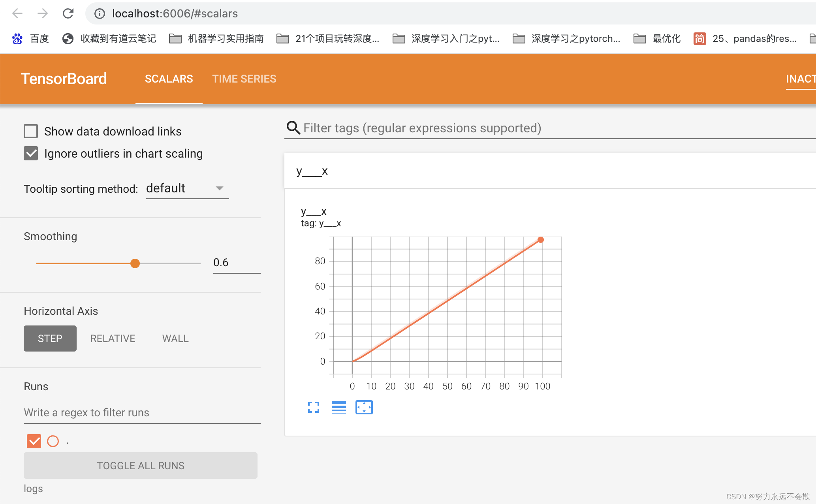Image resolution: width=816 pixels, height=504 pixels.
Task: Click TOGGLE ALL RUNS button
Action: pos(141,466)
